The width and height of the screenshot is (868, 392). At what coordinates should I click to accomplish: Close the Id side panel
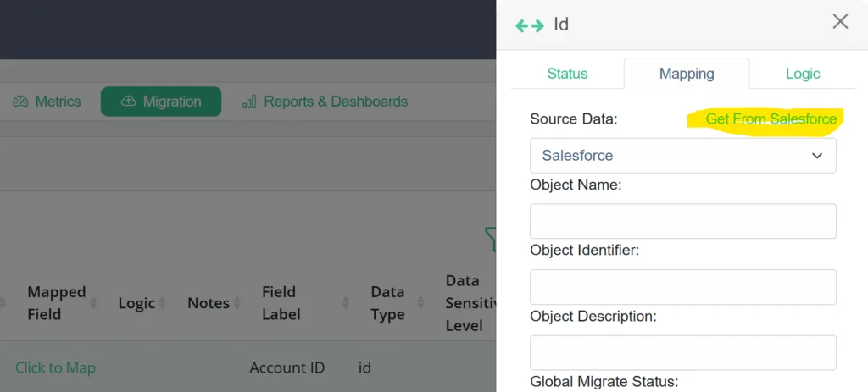pyautogui.click(x=840, y=21)
